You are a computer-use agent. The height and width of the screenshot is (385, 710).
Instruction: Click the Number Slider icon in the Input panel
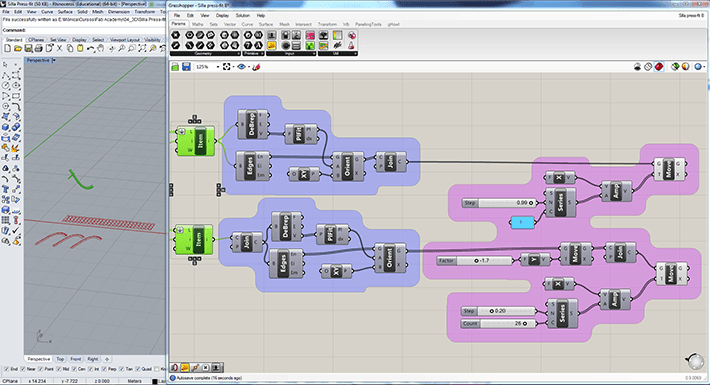272,35
